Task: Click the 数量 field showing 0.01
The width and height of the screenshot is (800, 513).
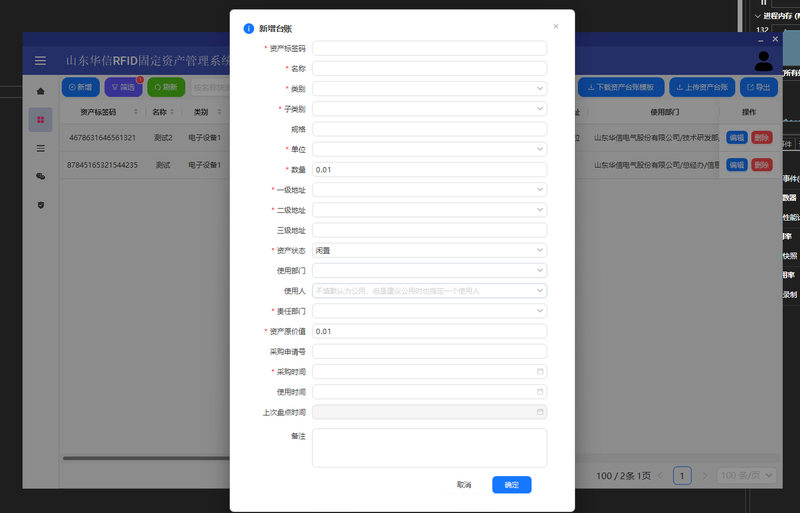Action: pyautogui.click(x=430, y=169)
